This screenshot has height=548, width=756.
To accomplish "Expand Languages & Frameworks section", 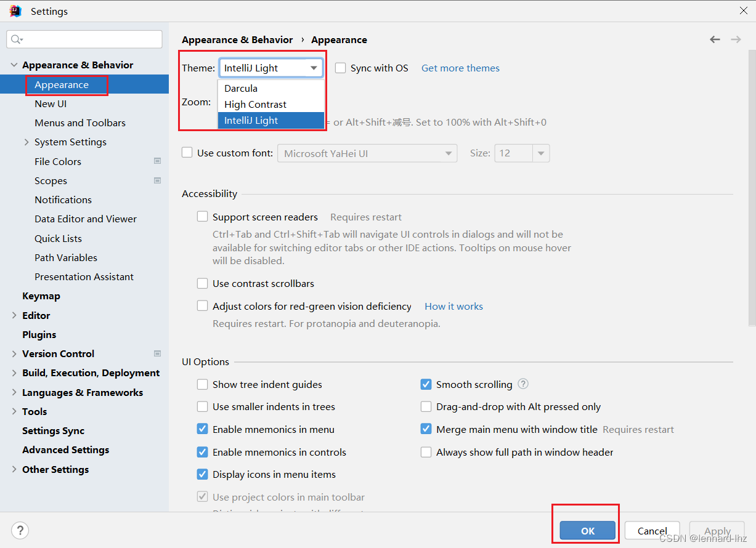I will click(x=14, y=392).
